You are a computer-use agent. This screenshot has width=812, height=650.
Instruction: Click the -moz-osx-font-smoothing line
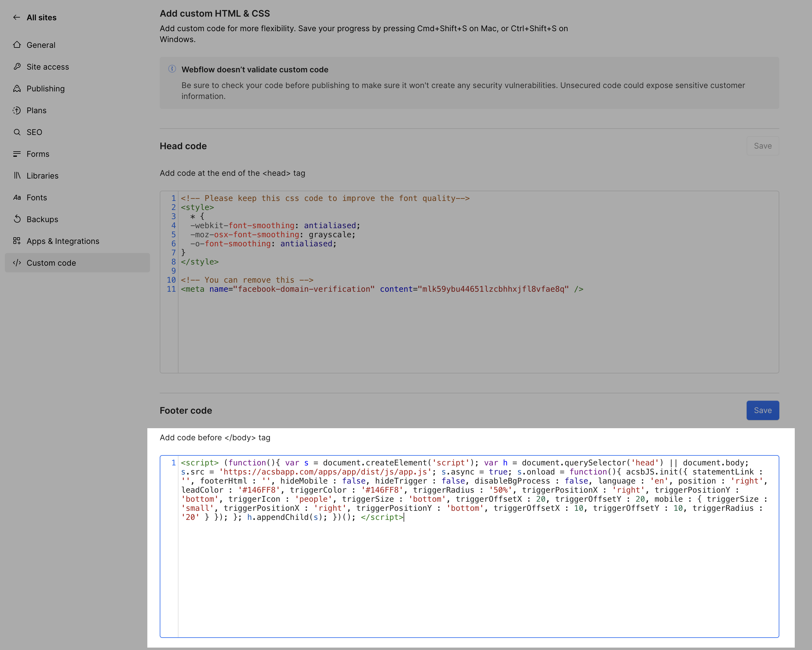(273, 235)
